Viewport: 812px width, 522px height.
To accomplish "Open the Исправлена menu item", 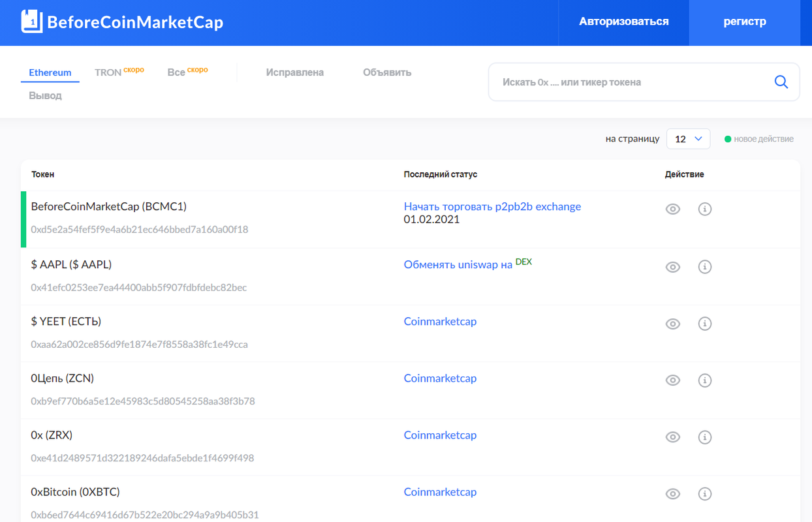I will coord(295,72).
